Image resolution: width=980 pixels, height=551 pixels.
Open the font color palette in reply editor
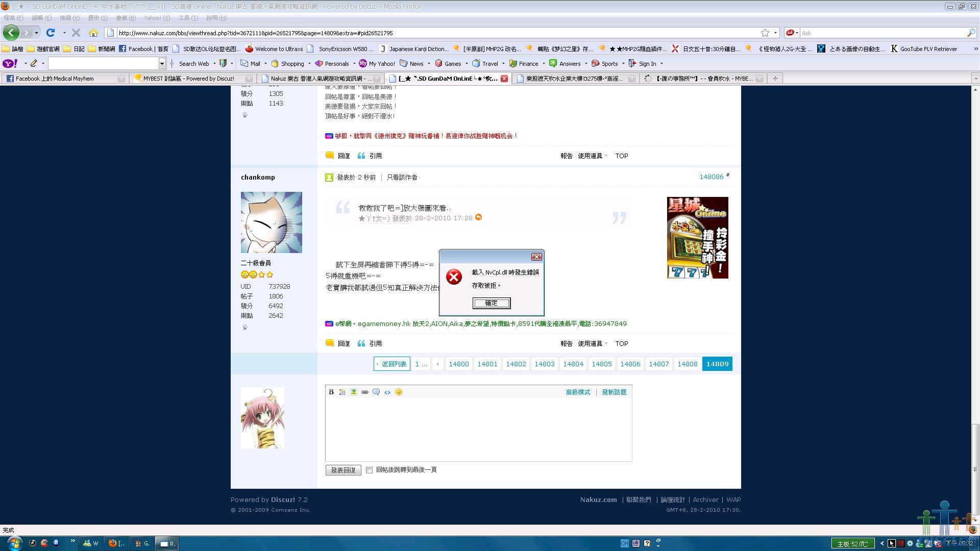tap(342, 392)
